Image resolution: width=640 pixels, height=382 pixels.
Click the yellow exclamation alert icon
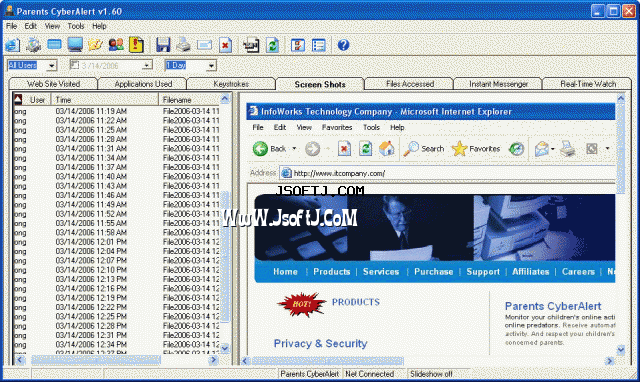(136, 44)
